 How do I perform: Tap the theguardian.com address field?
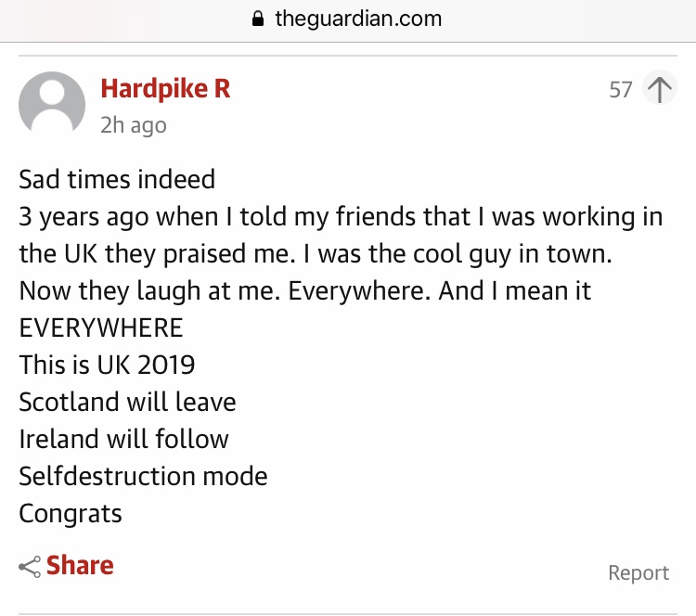click(358, 19)
